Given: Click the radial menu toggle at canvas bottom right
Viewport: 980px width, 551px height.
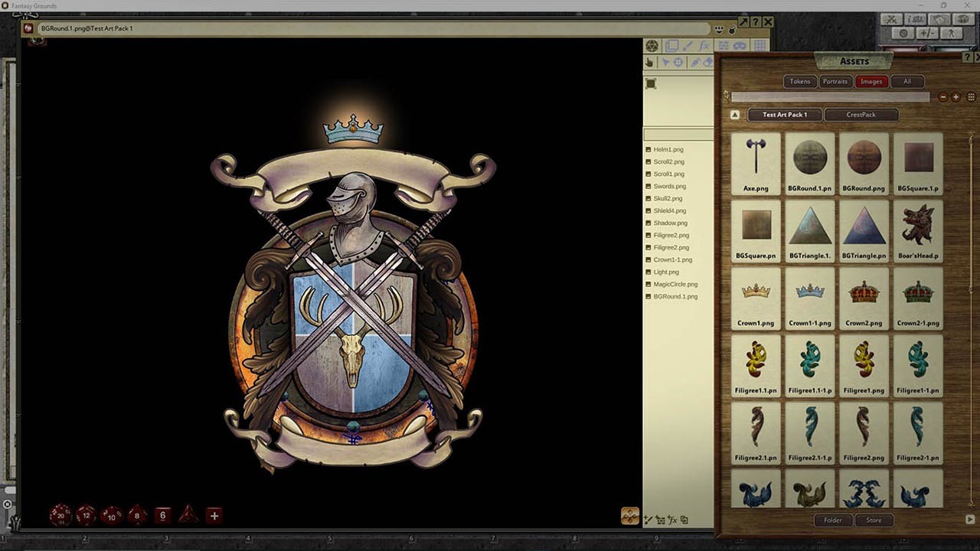Looking at the screenshot, I should pos(629,517).
